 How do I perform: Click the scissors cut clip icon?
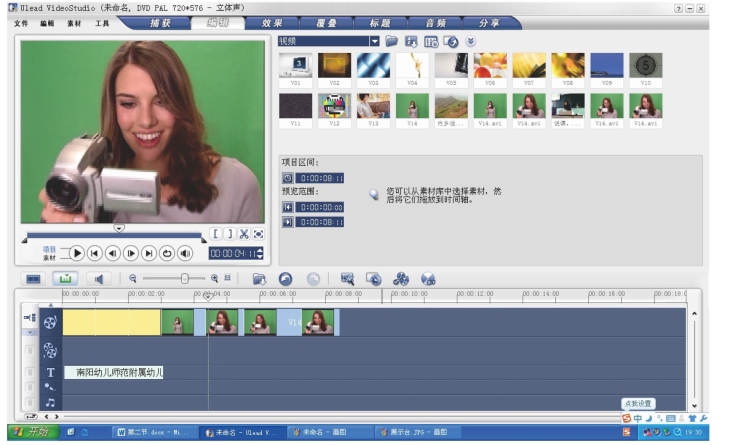243,234
